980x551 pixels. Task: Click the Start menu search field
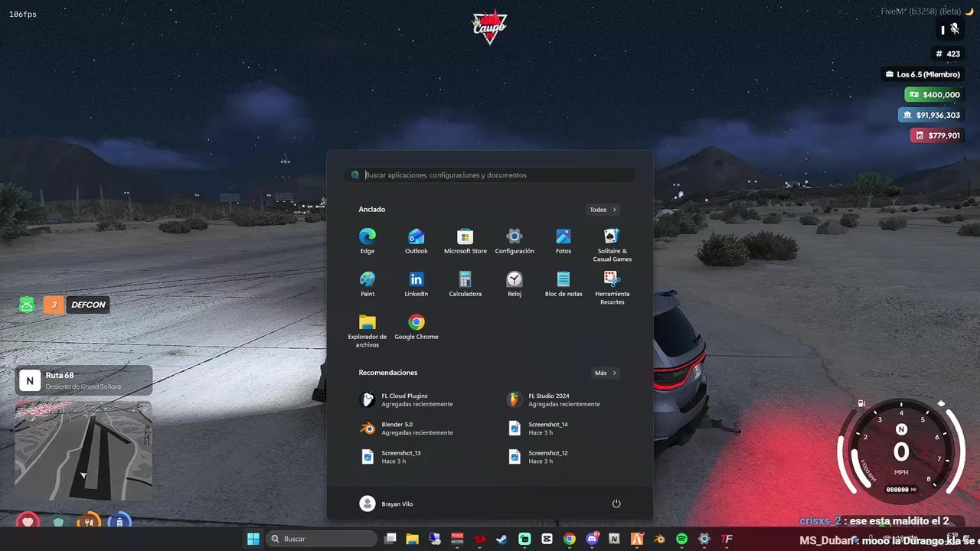[x=490, y=175]
